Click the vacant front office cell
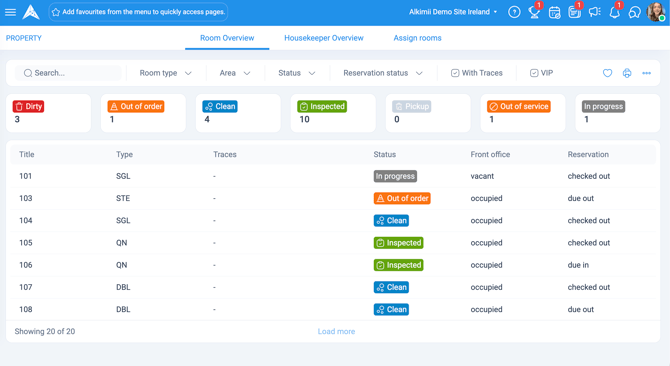Viewport: 670px width, 366px height. 482,176
